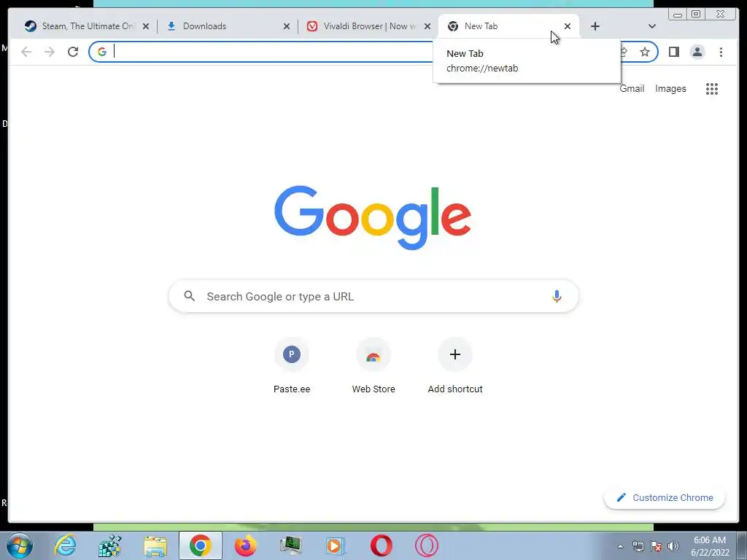Screen dimensions: 747x560
Task: Open Opera GX outline icon in taskbar
Action: pos(426,545)
